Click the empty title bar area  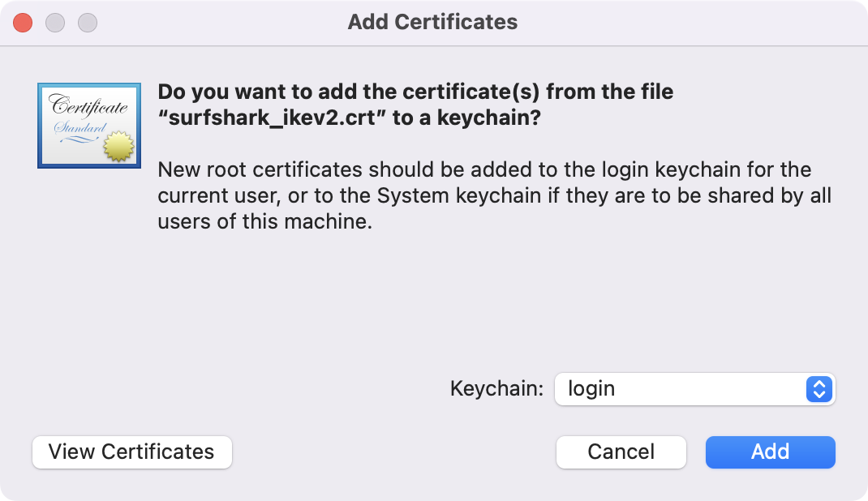tap(692, 23)
